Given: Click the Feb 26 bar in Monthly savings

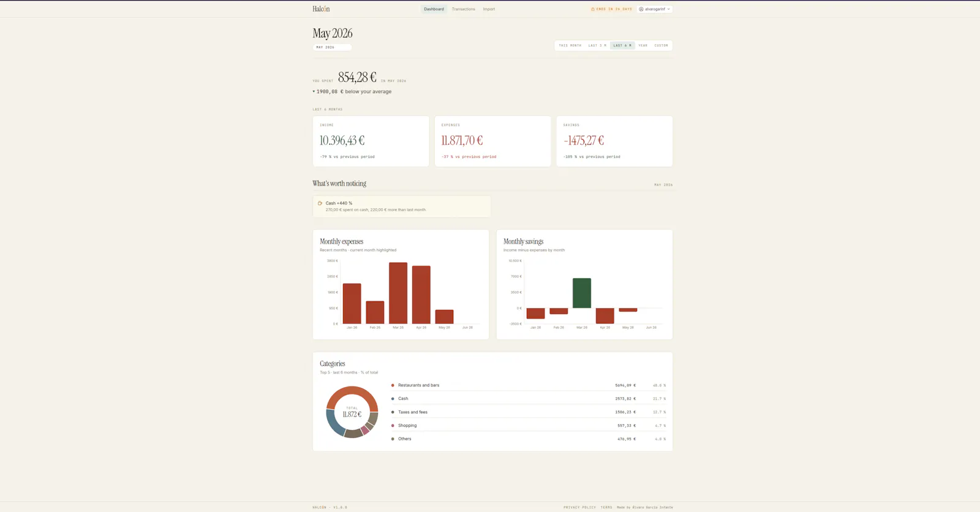Looking at the screenshot, I should point(559,311).
